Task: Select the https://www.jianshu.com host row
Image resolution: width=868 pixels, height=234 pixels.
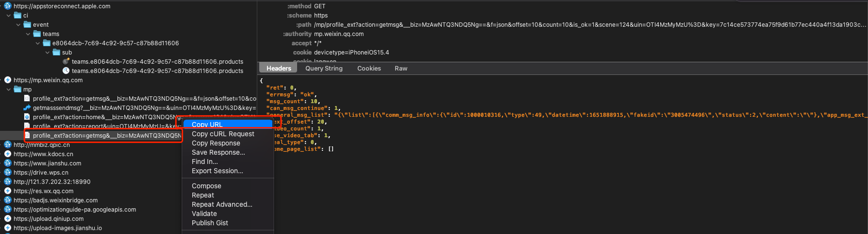Action: 47,163
